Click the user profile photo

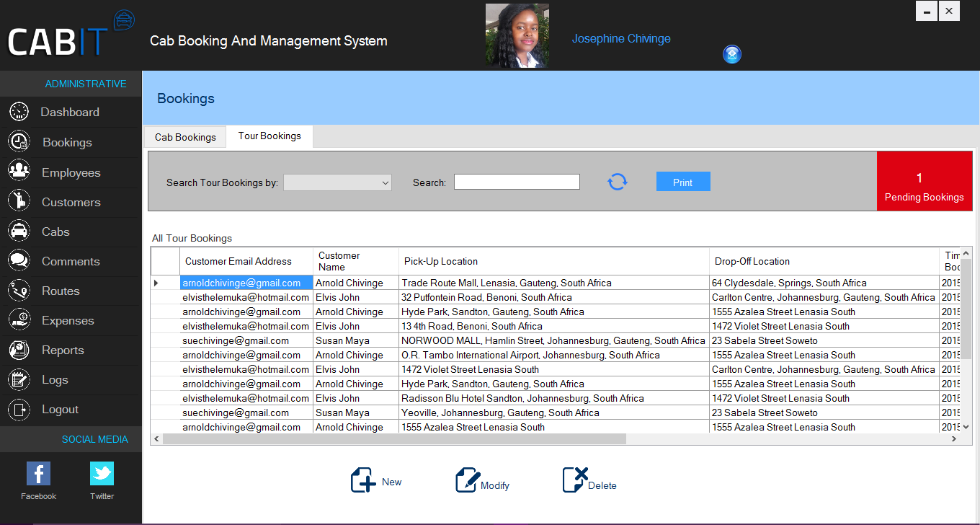pyautogui.click(x=517, y=36)
